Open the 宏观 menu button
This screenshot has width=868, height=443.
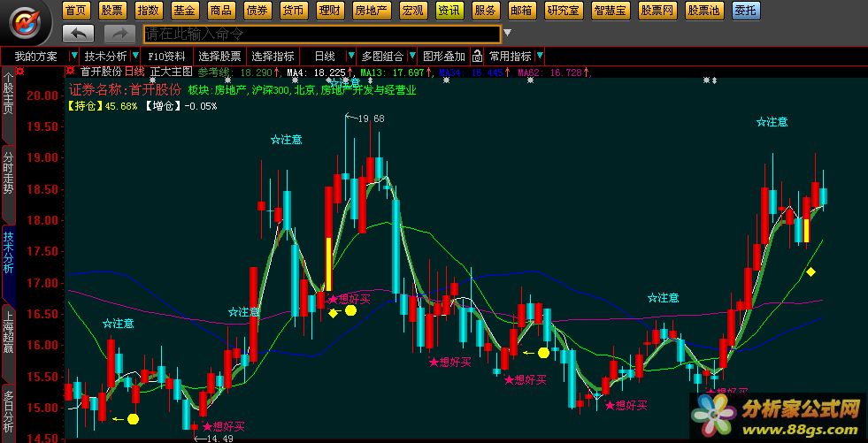click(413, 10)
